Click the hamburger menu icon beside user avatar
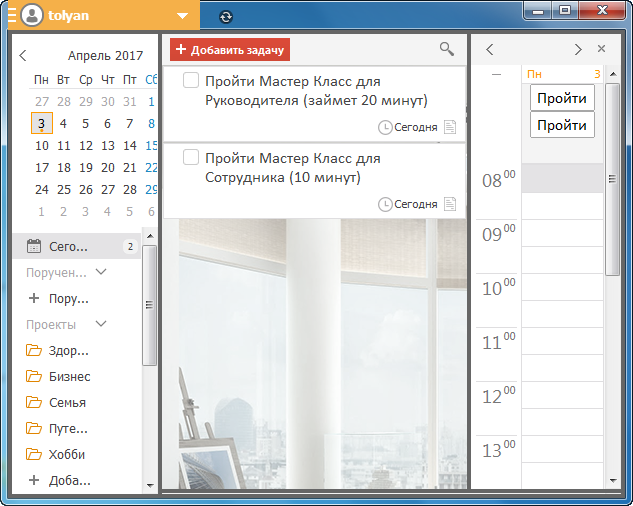The width and height of the screenshot is (633, 506). tap(11, 15)
